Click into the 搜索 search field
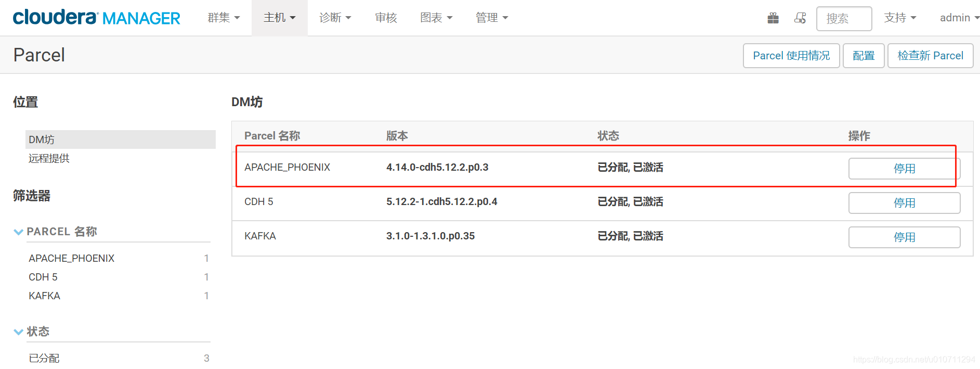 [844, 19]
